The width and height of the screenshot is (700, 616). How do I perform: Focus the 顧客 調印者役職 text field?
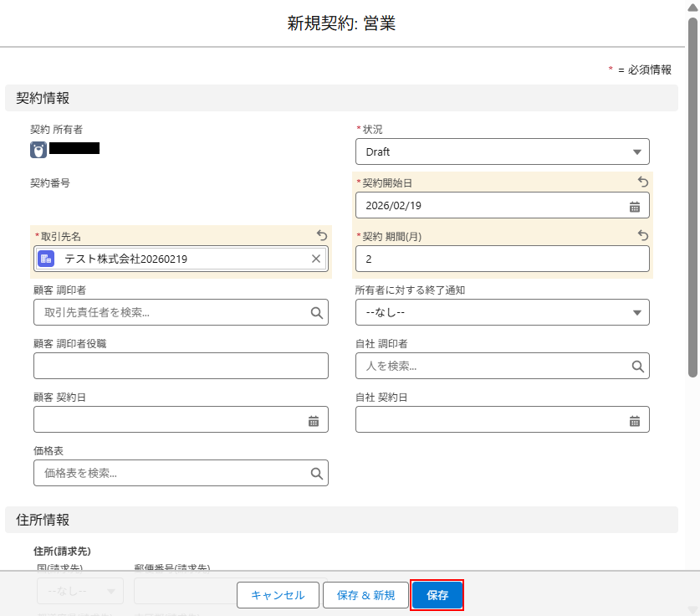[181, 366]
